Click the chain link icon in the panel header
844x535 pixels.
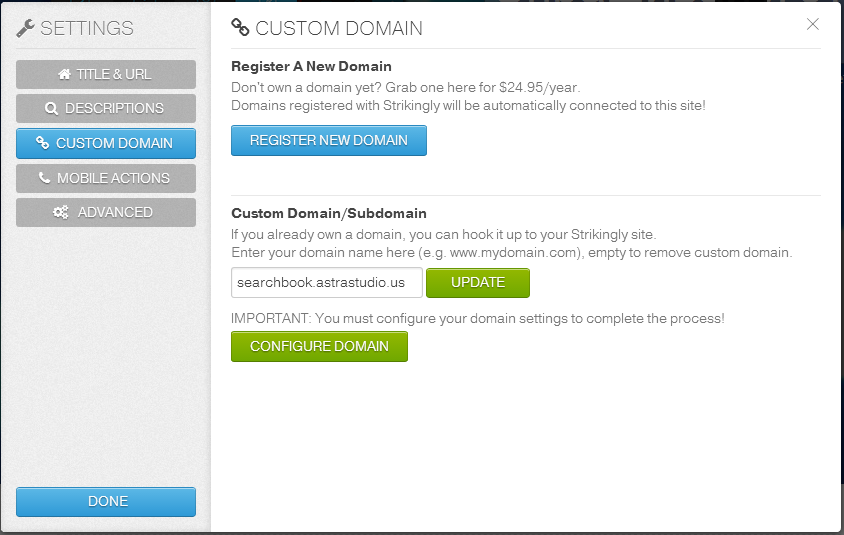pos(240,28)
